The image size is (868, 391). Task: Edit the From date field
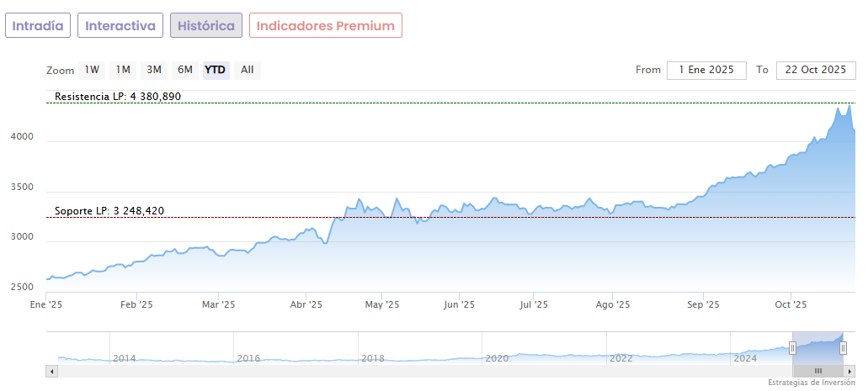(x=706, y=70)
